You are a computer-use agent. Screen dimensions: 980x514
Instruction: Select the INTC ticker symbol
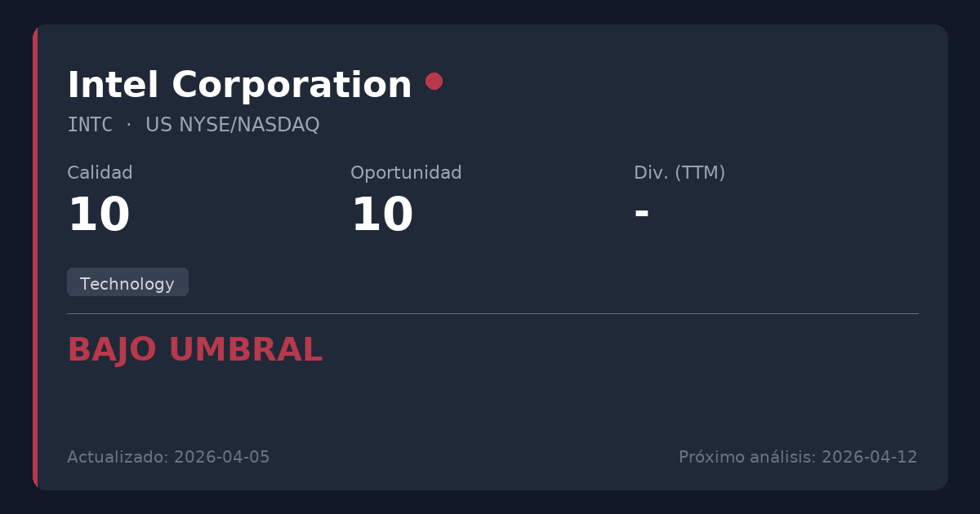coord(90,125)
